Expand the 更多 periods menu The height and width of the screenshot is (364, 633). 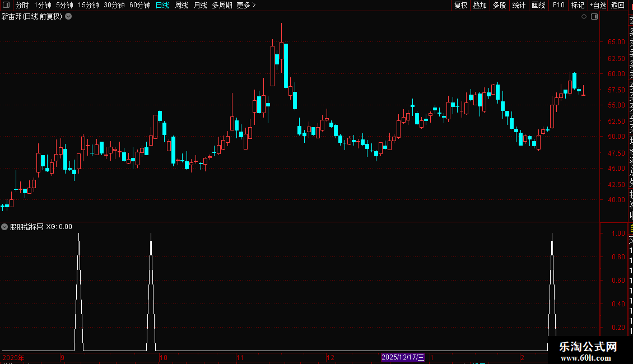click(246, 5)
